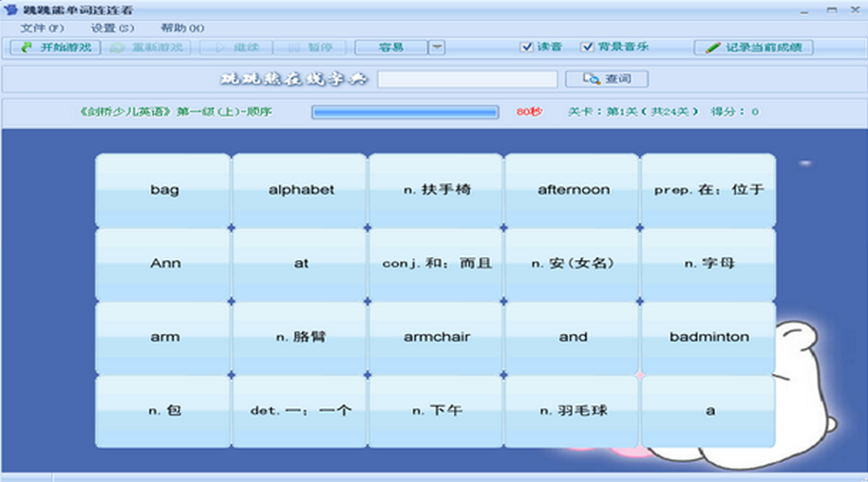This screenshot has height=482, width=868.
Task: Select the 'n. 羽毛球' card
Action: click(x=573, y=412)
